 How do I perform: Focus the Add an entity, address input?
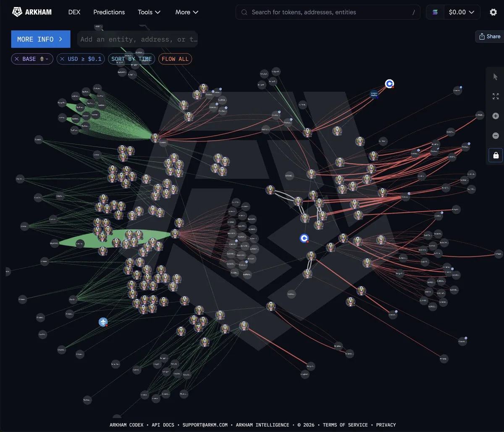[x=138, y=39]
